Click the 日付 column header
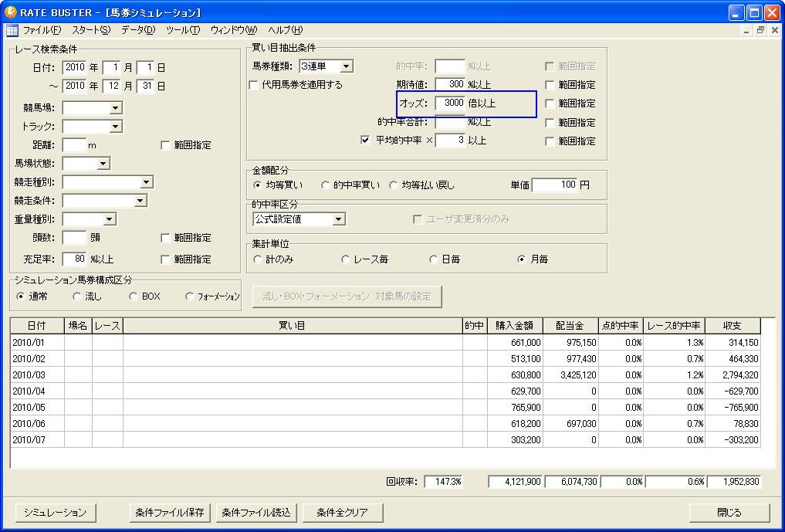The height and width of the screenshot is (532, 785). [x=37, y=326]
